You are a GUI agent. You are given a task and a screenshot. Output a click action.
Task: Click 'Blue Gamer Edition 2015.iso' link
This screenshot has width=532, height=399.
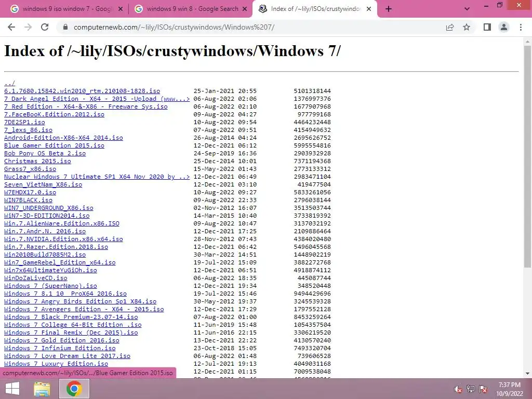(54, 145)
